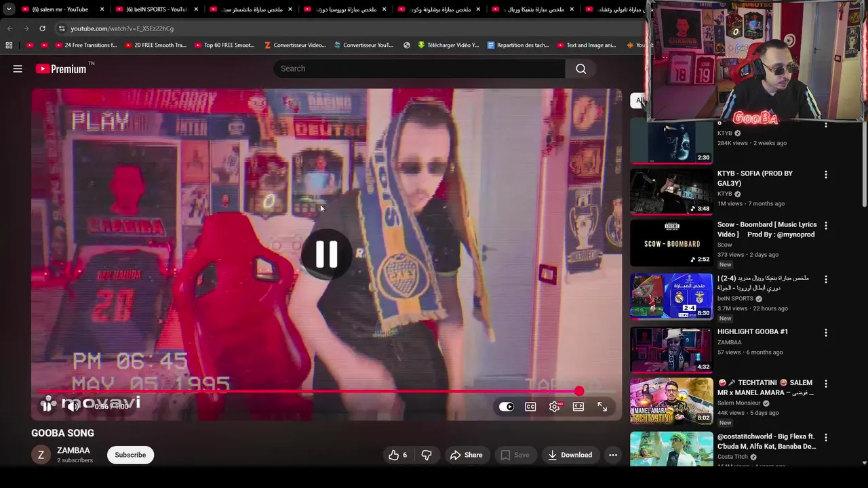Open more actions under the video
This screenshot has width=868, height=488.
click(613, 455)
